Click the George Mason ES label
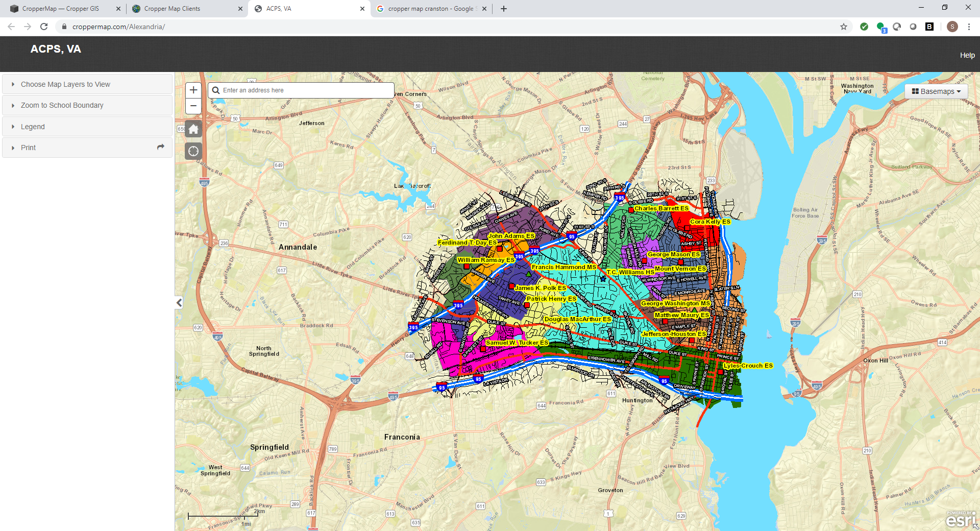The height and width of the screenshot is (531, 980). click(674, 254)
